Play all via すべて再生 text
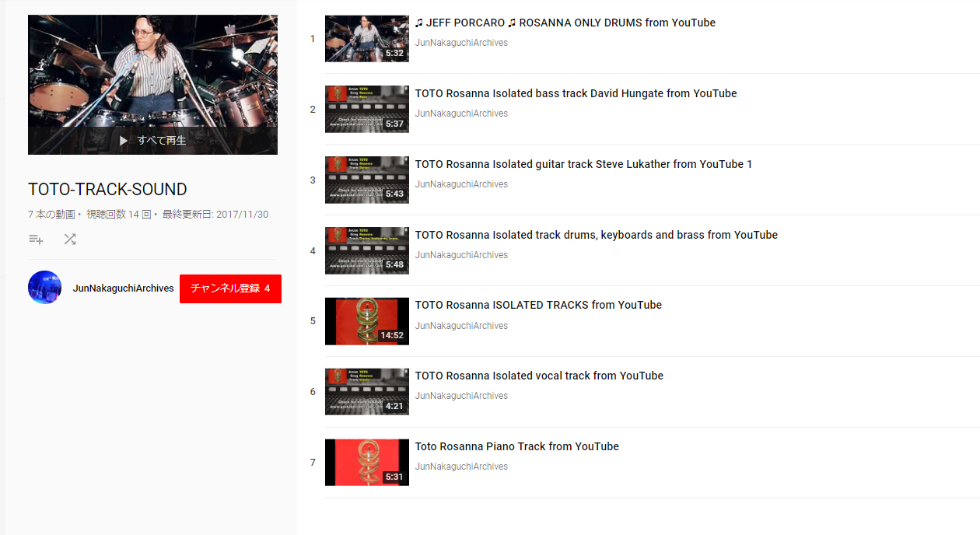The height and width of the screenshot is (535, 980). (162, 141)
